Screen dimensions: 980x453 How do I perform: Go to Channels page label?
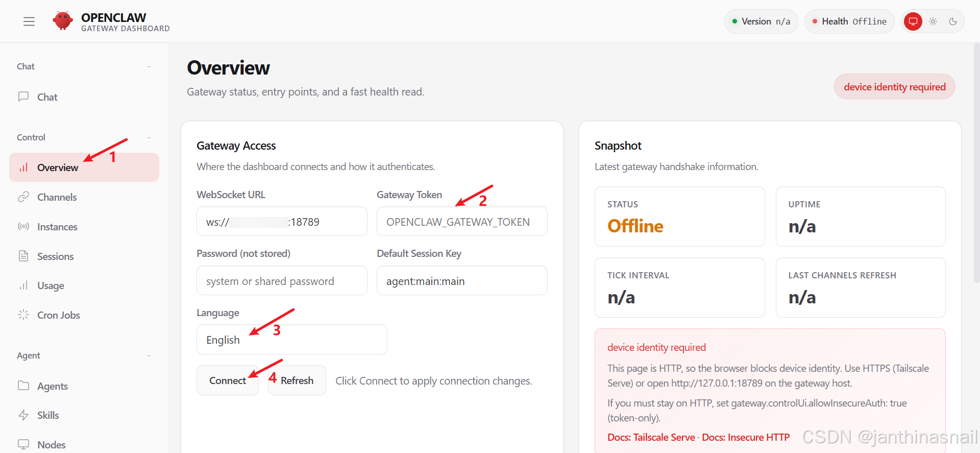pyautogui.click(x=57, y=197)
